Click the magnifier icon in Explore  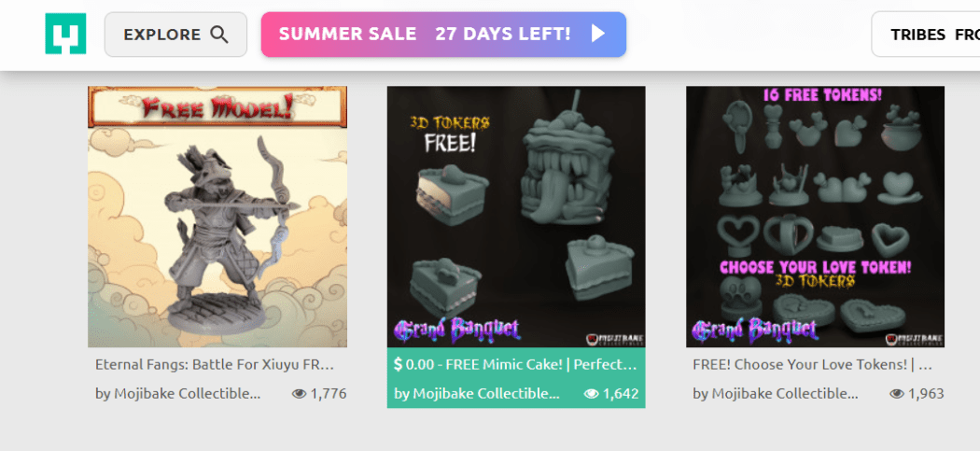(x=219, y=34)
